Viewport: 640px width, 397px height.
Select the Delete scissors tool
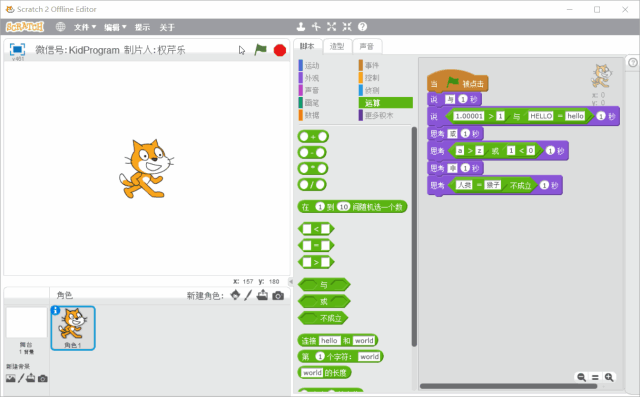click(316, 27)
